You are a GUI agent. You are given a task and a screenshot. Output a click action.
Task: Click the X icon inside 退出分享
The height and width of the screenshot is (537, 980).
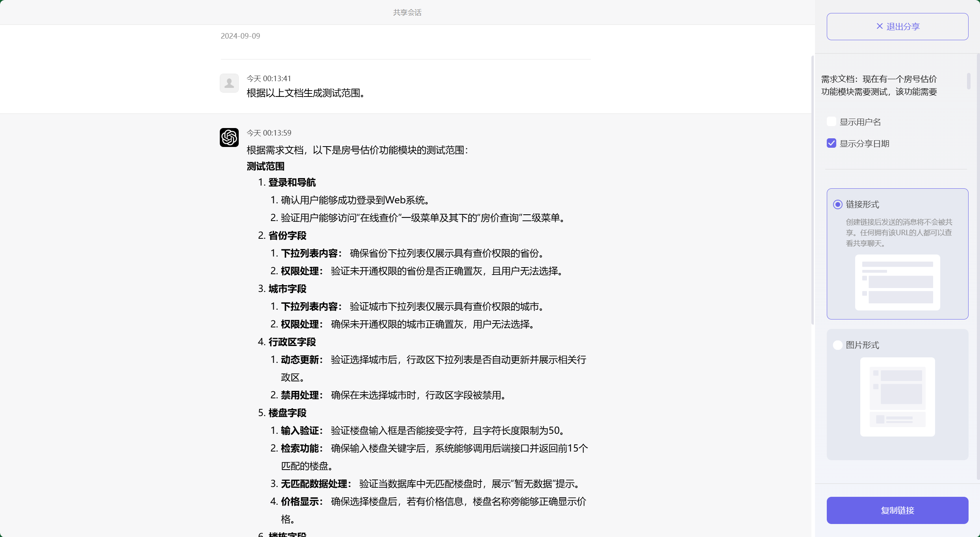click(x=879, y=26)
